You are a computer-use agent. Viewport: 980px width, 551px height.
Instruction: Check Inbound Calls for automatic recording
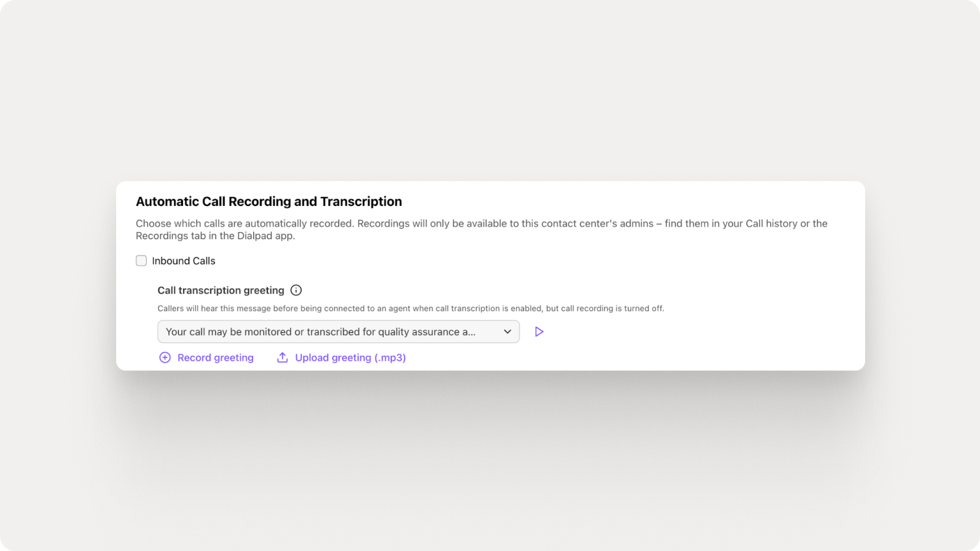point(141,260)
